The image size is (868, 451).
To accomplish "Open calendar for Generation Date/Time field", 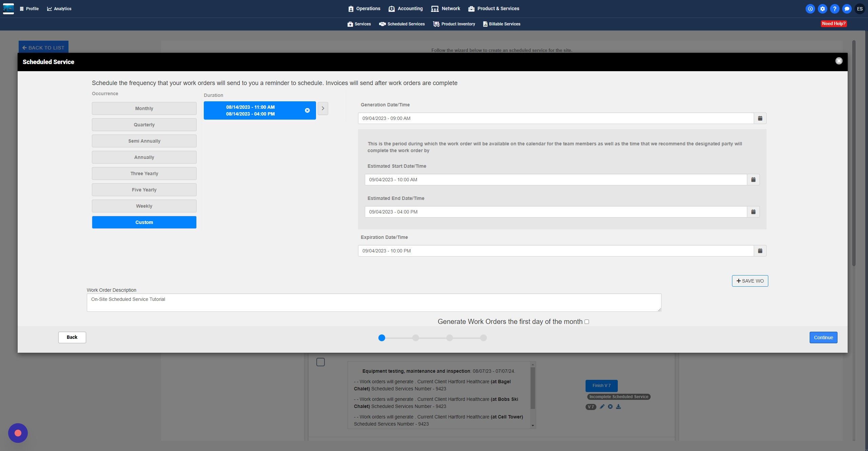I will click(x=760, y=118).
